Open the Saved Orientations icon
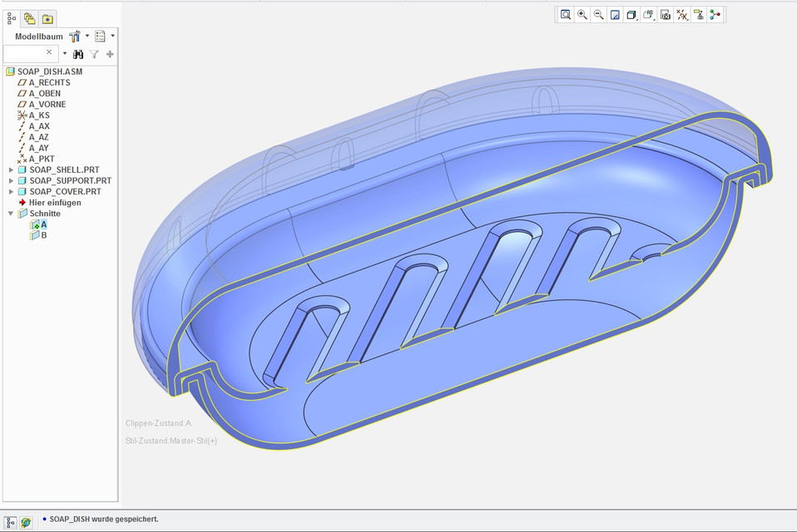Viewport: 797px width, 532px height. [648, 15]
